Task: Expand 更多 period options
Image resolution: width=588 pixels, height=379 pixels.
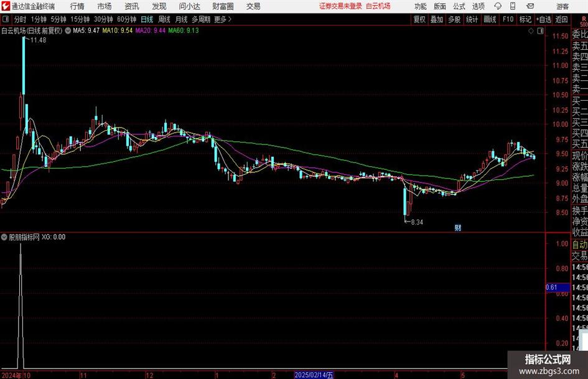Action: click(223, 19)
